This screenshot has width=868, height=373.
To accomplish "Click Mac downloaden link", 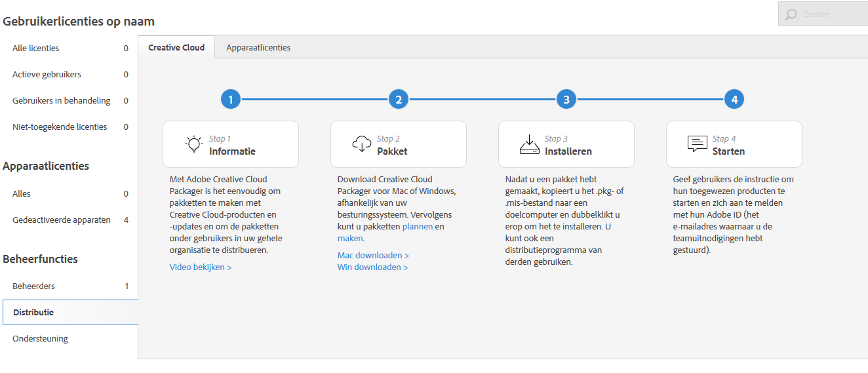I will tap(373, 255).
